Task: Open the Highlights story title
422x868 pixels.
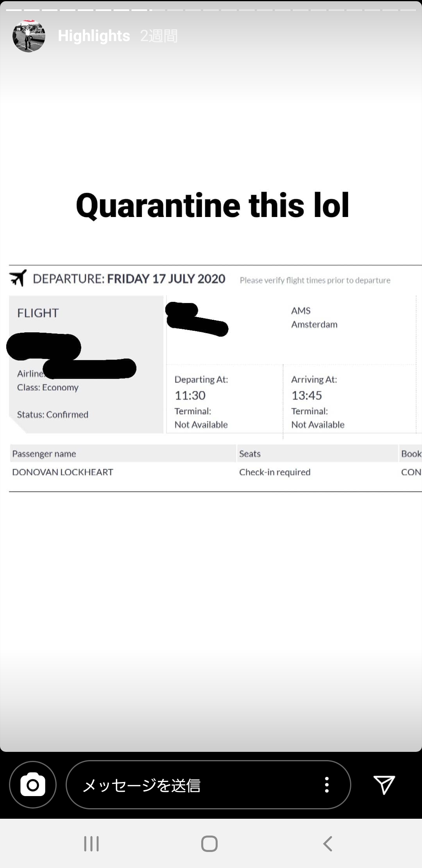Action: coord(94,36)
